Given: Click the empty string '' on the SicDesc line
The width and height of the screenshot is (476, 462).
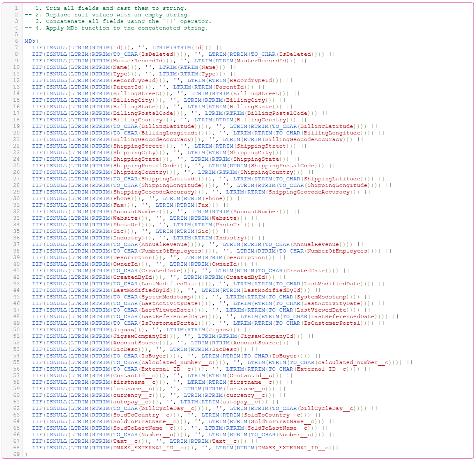Looking at the screenshot, I should (x=159, y=349).
